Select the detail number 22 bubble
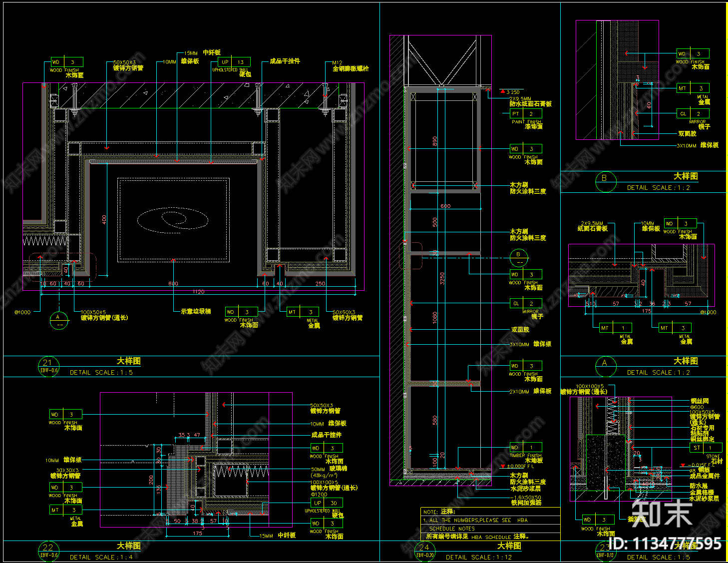 [x=48, y=551]
